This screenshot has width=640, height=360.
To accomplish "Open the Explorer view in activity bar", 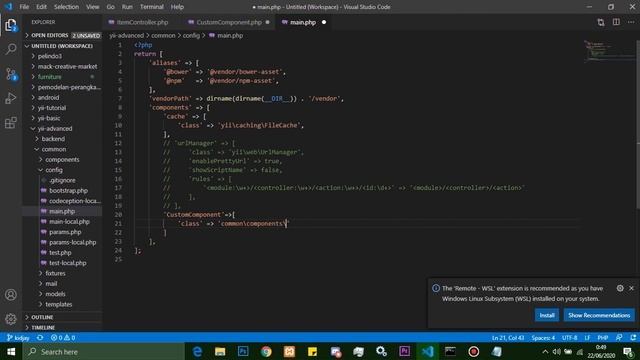I will (x=11, y=25).
